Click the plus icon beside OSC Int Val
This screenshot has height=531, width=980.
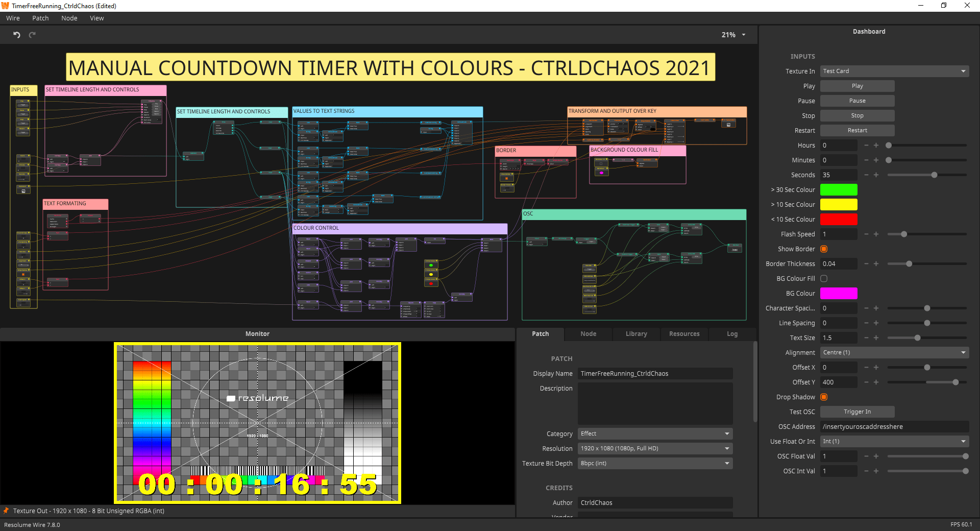pos(877,471)
